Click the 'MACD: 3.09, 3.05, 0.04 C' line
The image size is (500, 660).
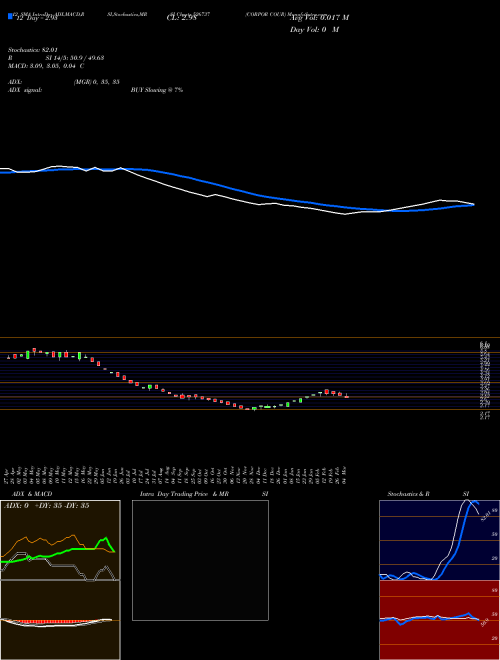(46, 66)
